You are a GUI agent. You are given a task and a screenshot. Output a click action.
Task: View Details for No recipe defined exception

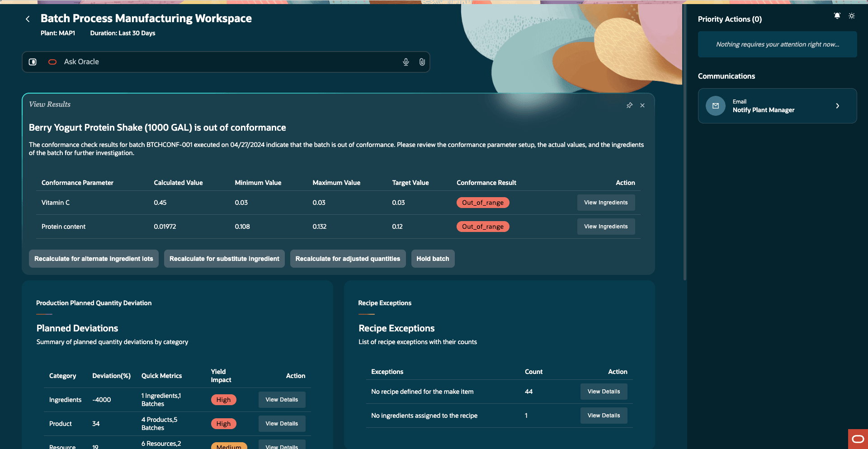tap(604, 392)
